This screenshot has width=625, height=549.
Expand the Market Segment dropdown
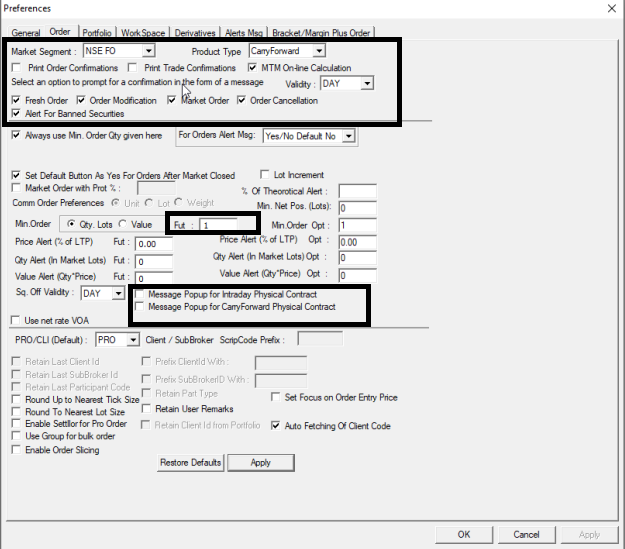tap(148, 51)
